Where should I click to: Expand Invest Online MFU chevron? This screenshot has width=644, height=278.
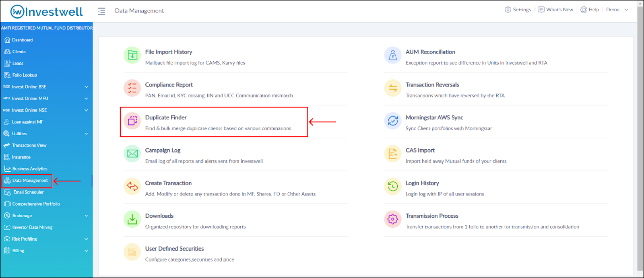[86, 99]
